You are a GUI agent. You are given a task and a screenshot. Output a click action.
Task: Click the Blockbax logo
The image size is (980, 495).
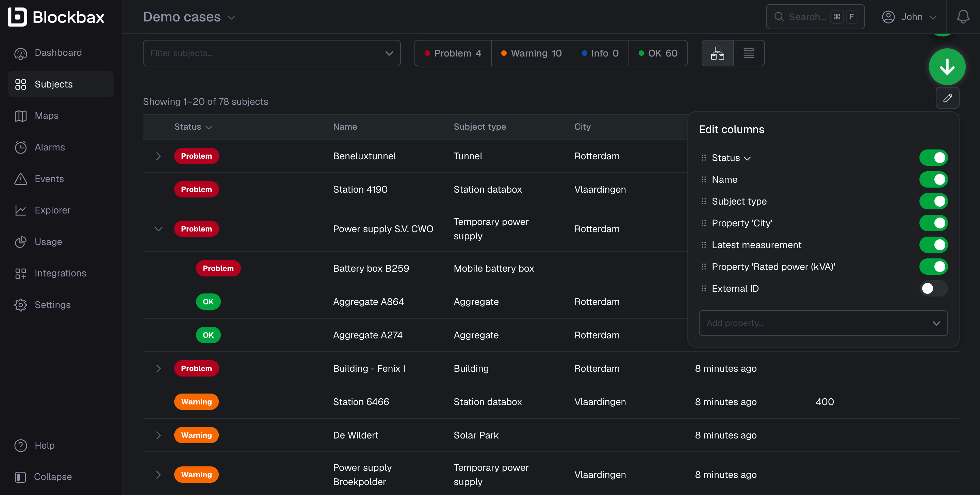[56, 17]
